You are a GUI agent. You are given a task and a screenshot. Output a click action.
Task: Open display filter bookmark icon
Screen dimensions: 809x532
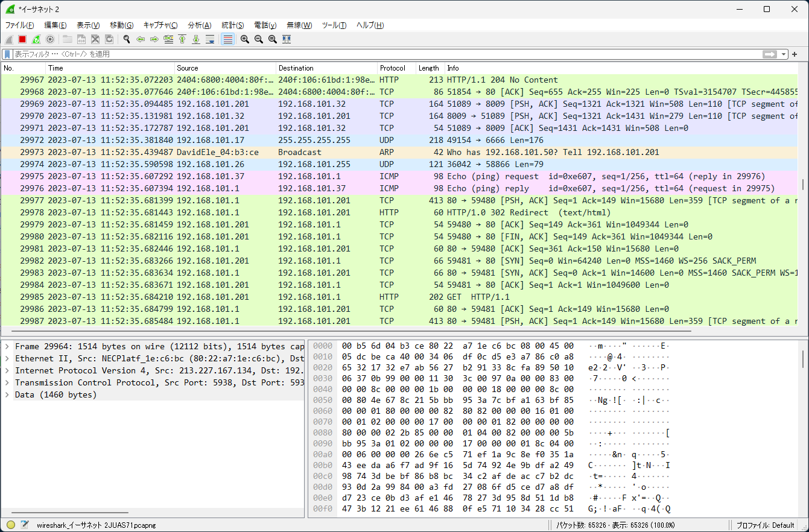coord(7,54)
